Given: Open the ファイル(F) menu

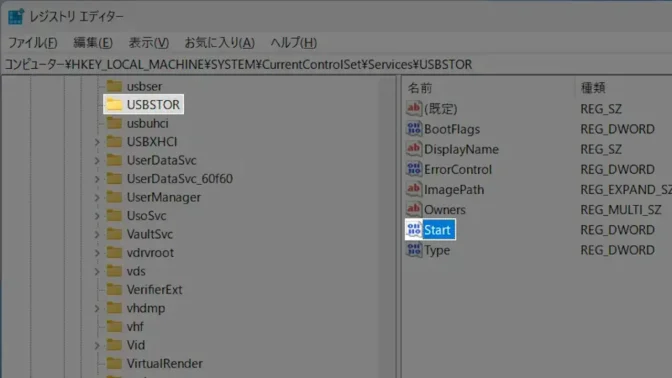Looking at the screenshot, I should tap(33, 43).
